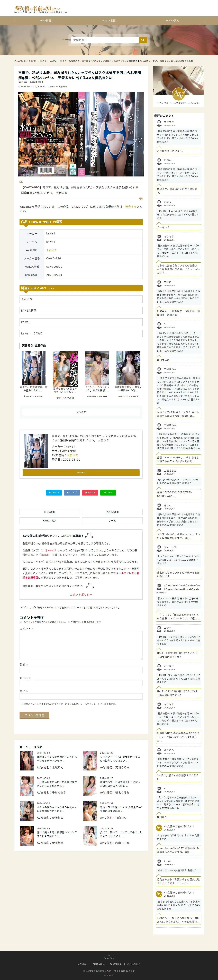
Task: Click the avatar beside commenter あじゃ
Action: pyautogui.click(x=159, y=506)
